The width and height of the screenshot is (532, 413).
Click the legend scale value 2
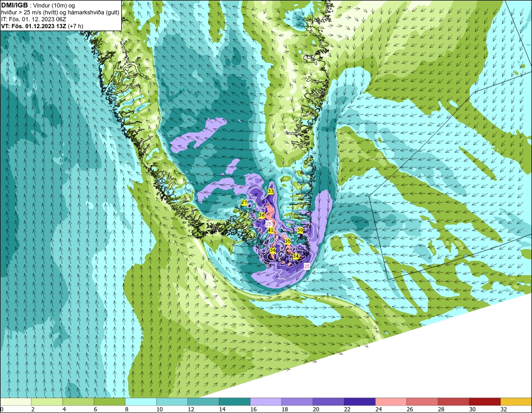(x=33, y=409)
